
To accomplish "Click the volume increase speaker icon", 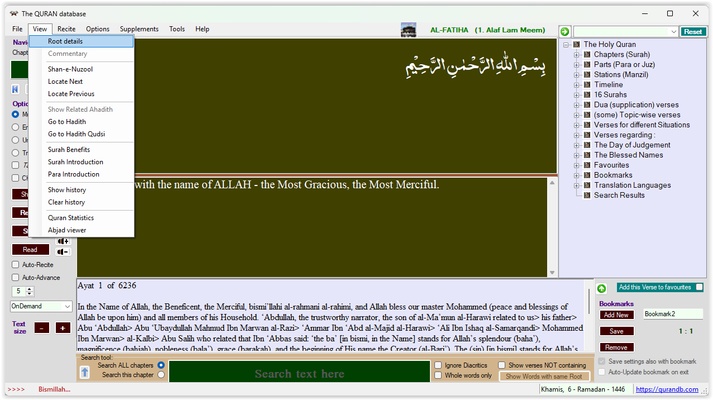I will tap(63, 241).
